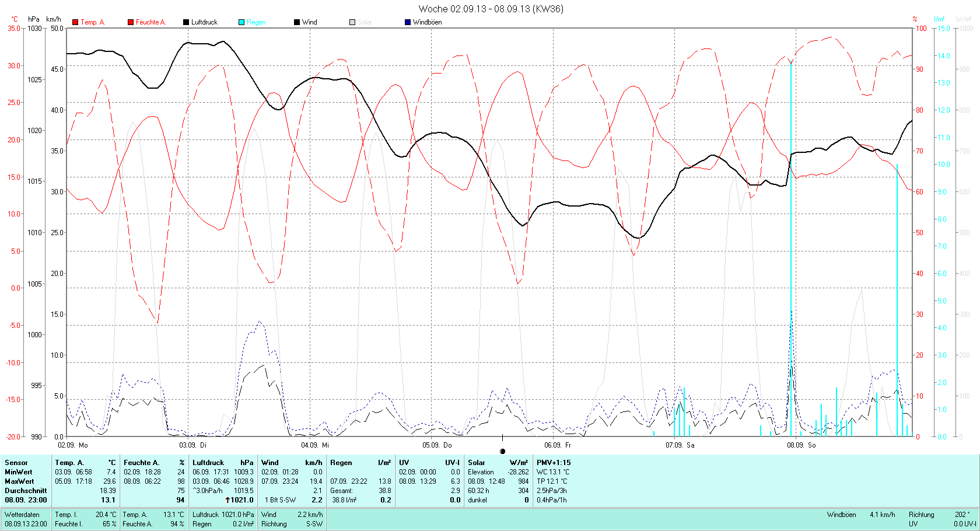Screen dimensions: 980x531
Task: Click the cyan Regen legend swatch
Action: point(242,22)
